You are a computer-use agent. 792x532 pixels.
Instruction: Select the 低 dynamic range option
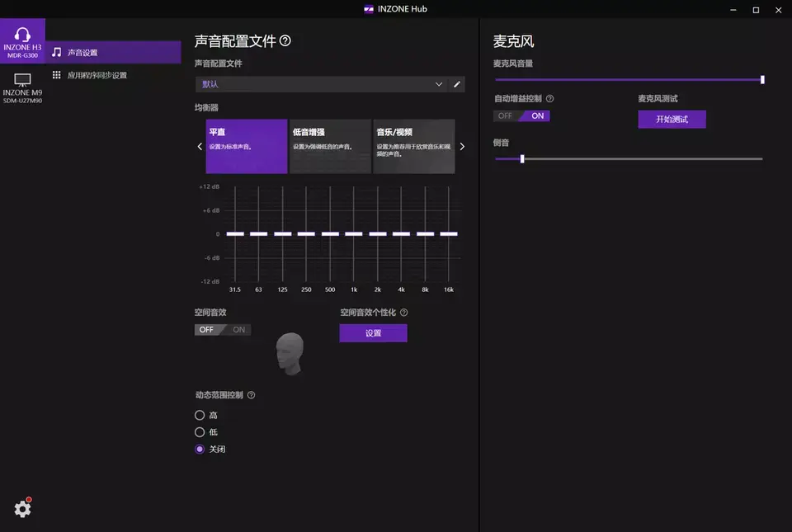(200, 432)
